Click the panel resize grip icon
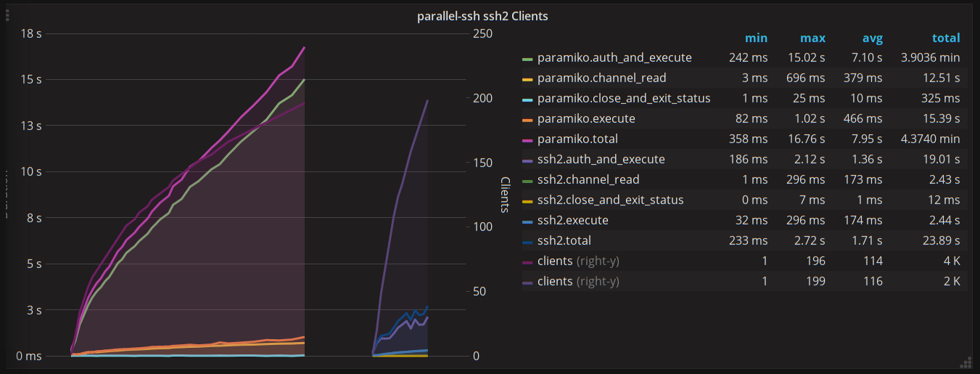This screenshot has width=980, height=374. point(965,363)
